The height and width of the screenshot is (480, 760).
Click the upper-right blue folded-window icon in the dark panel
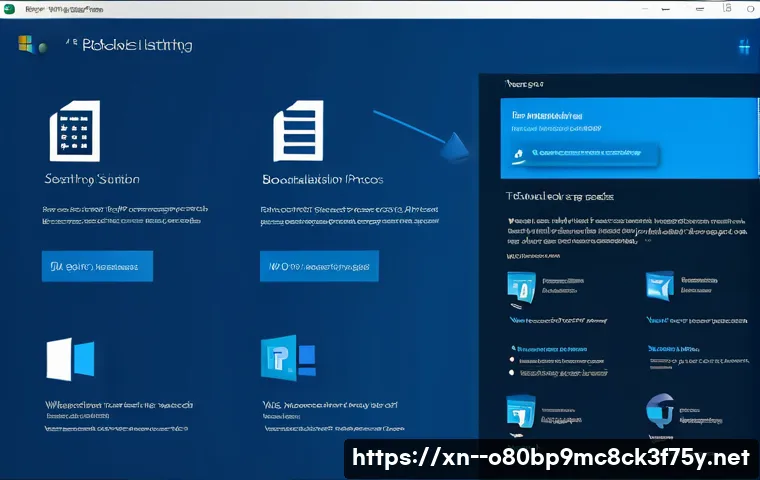(660, 286)
